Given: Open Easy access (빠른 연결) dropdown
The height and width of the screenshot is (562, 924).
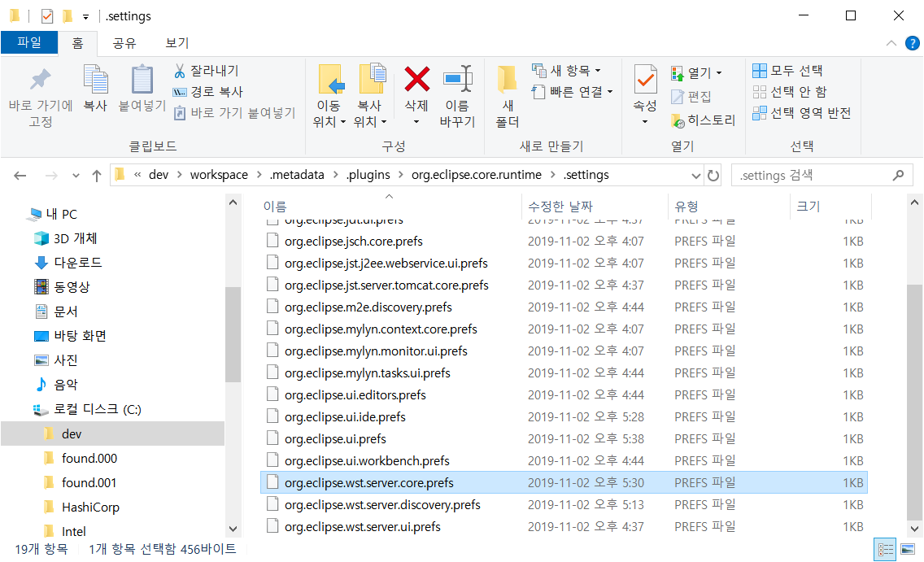Looking at the screenshot, I should [572, 92].
